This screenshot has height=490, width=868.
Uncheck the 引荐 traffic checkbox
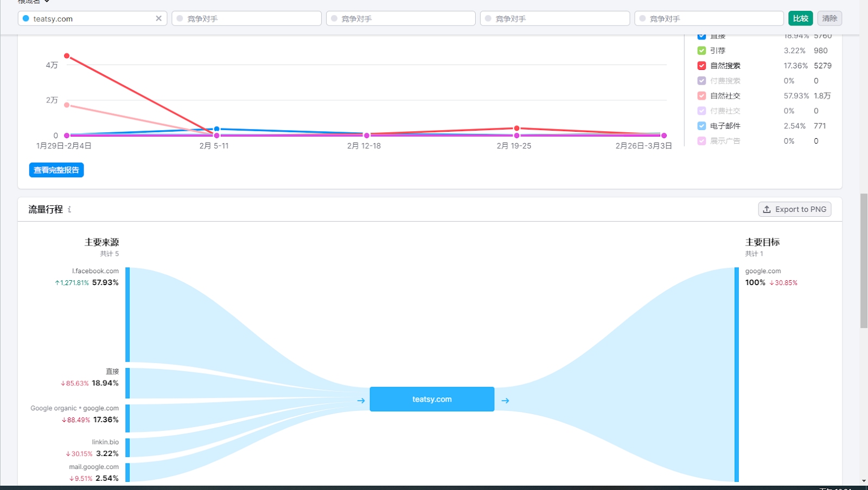tap(701, 50)
